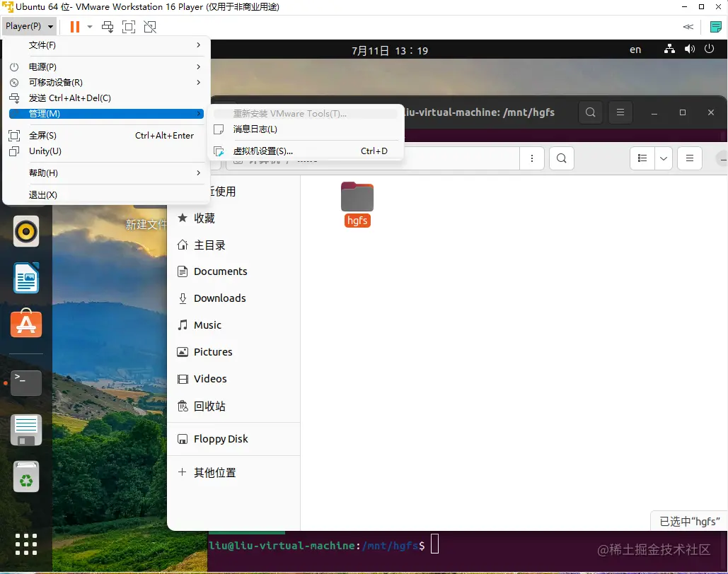Click the en input language indicator

click(635, 49)
